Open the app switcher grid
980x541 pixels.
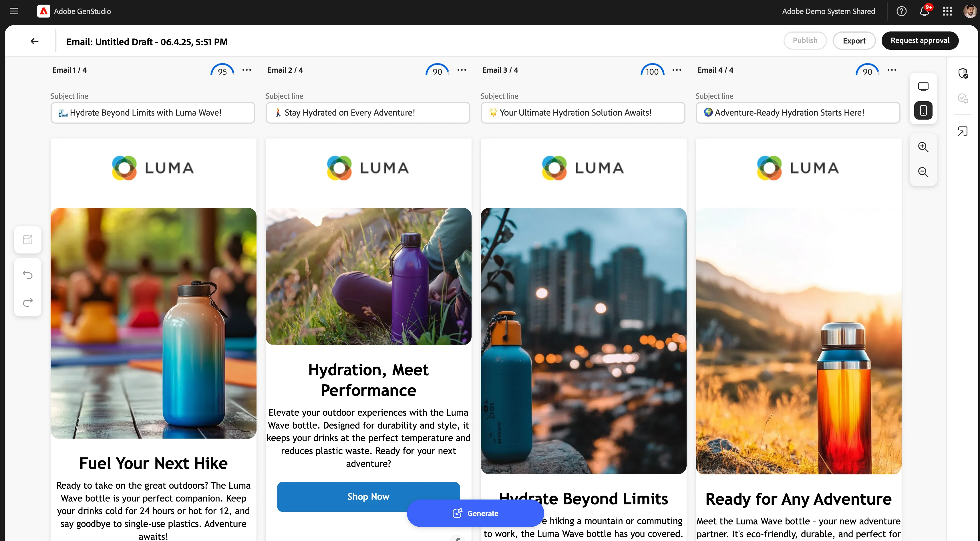pyautogui.click(x=947, y=11)
